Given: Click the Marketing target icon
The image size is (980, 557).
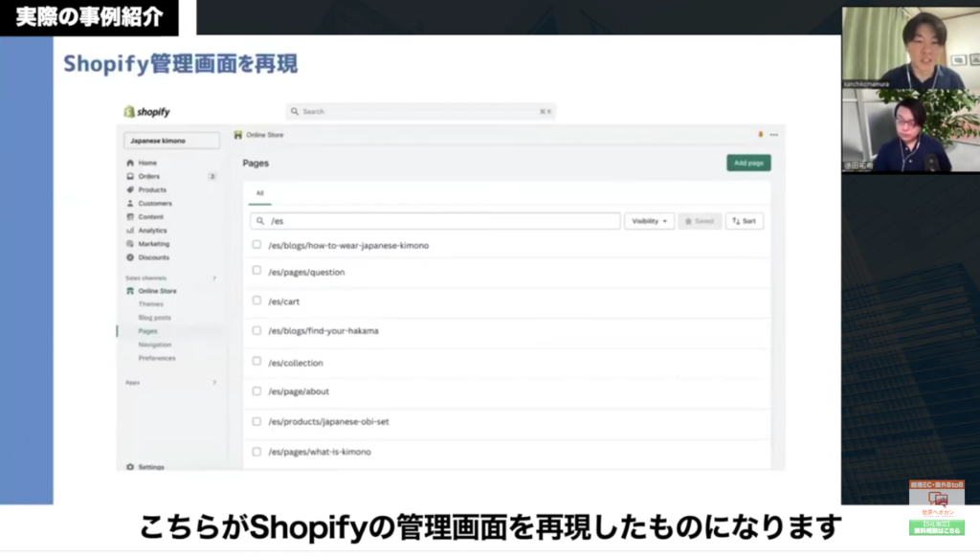Looking at the screenshot, I should tap(130, 244).
